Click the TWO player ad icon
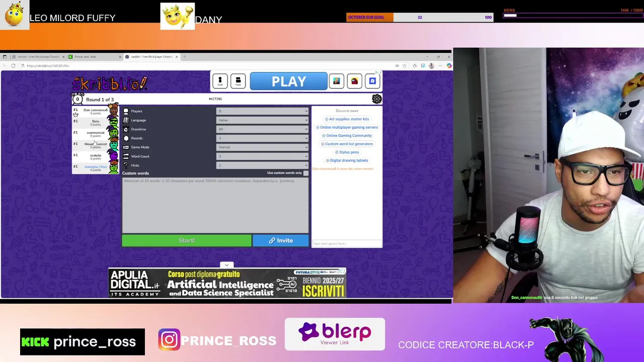 [238, 81]
